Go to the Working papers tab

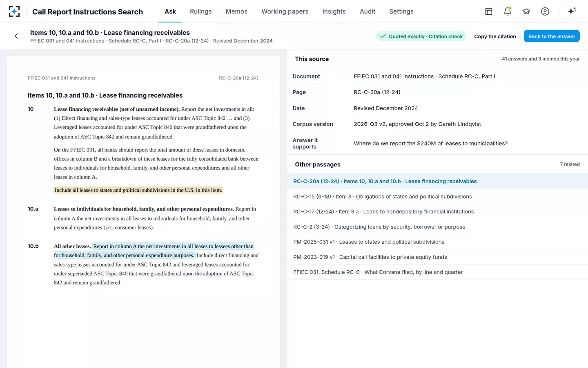[x=285, y=11]
